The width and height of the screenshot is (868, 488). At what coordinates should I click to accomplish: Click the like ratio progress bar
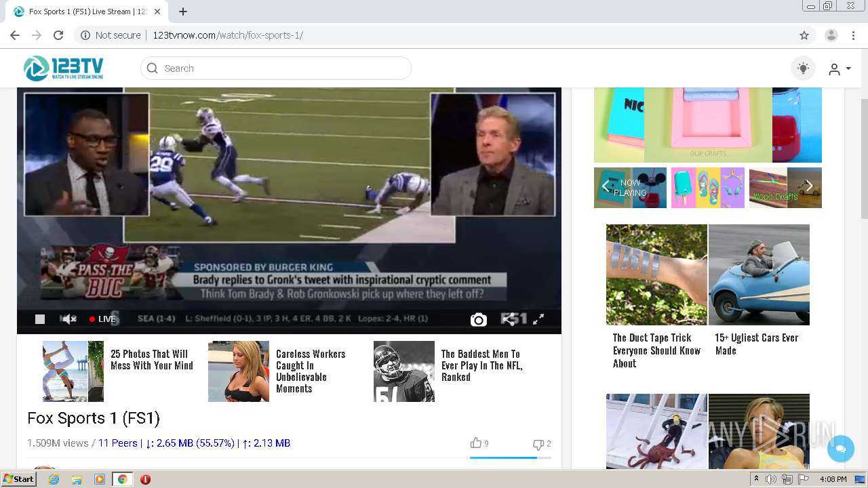click(x=510, y=458)
